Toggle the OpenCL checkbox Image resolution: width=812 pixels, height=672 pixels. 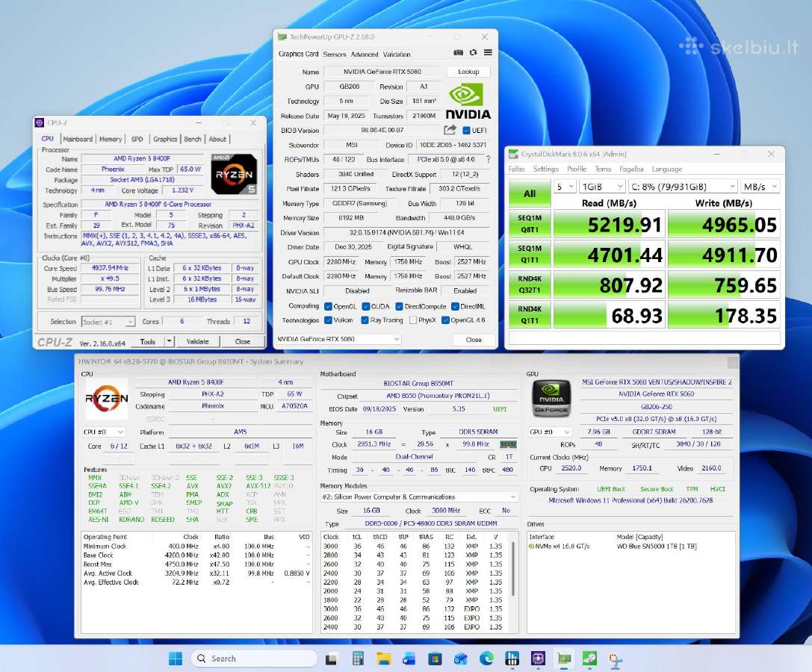coord(328,306)
